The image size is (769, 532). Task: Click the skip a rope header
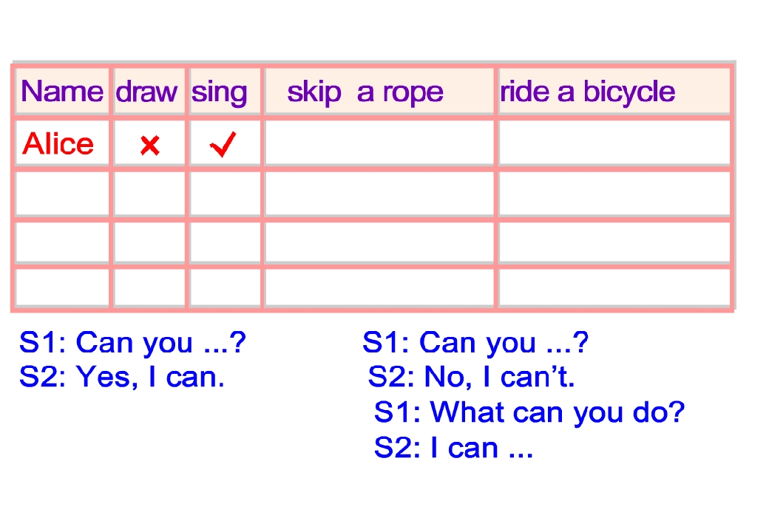pyautogui.click(x=365, y=92)
